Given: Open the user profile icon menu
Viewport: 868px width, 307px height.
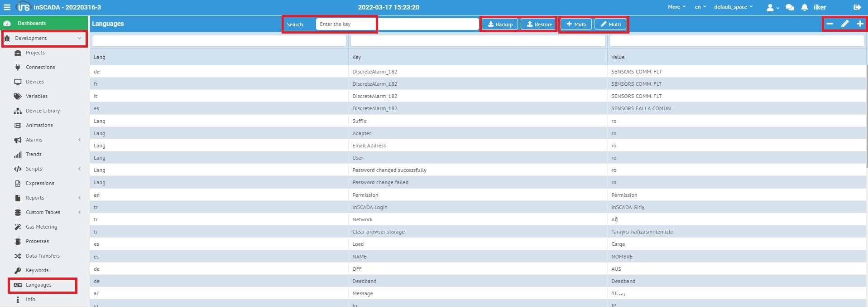Looking at the screenshot, I should click(x=772, y=7).
